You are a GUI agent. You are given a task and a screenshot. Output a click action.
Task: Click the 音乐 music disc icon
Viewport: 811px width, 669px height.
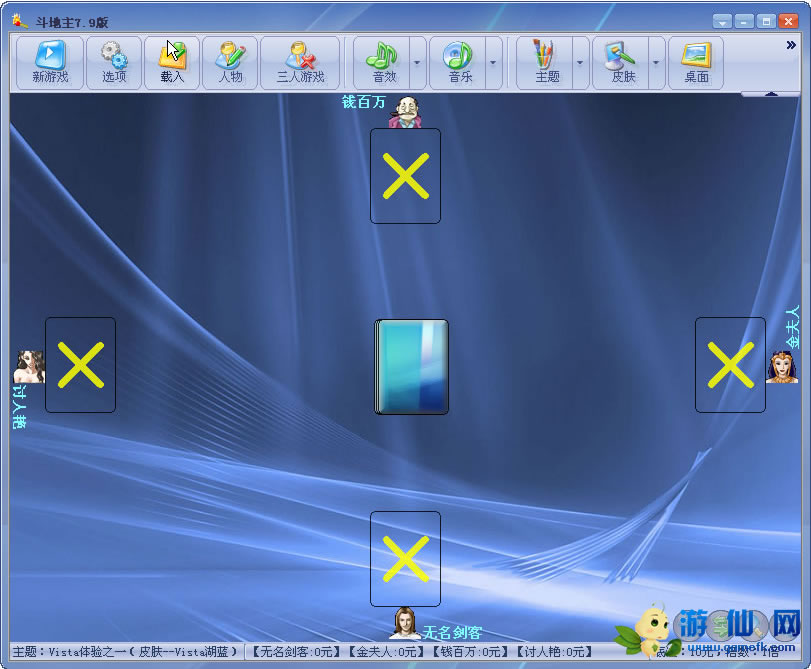click(x=458, y=63)
